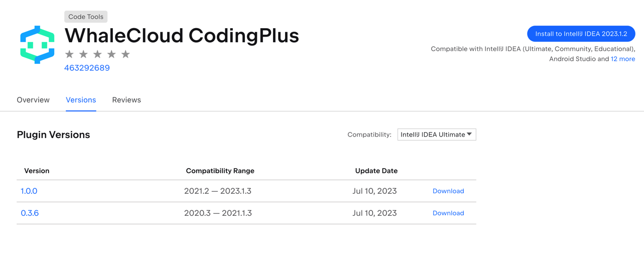Open version 1.0.0 details
The width and height of the screenshot is (644, 255).
coord(29,191)
